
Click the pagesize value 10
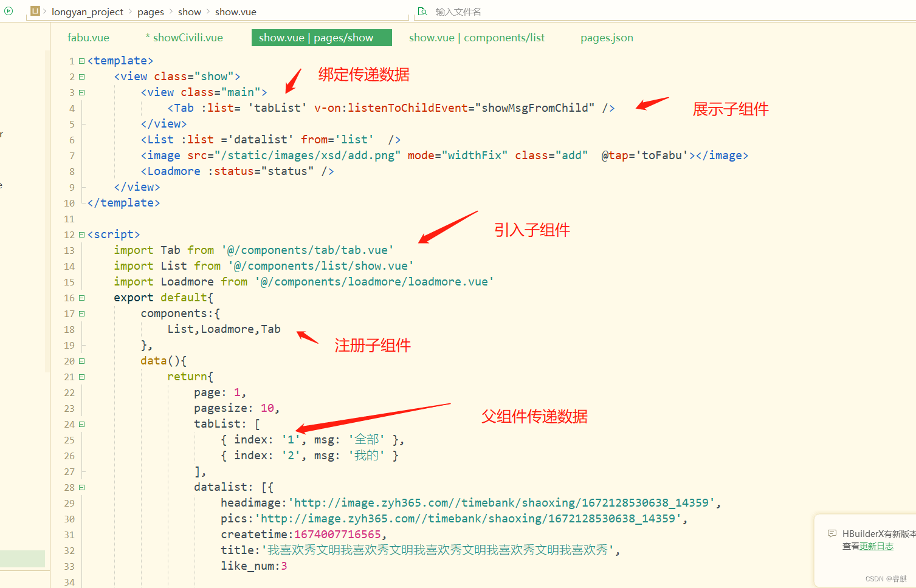pos(267,408)
